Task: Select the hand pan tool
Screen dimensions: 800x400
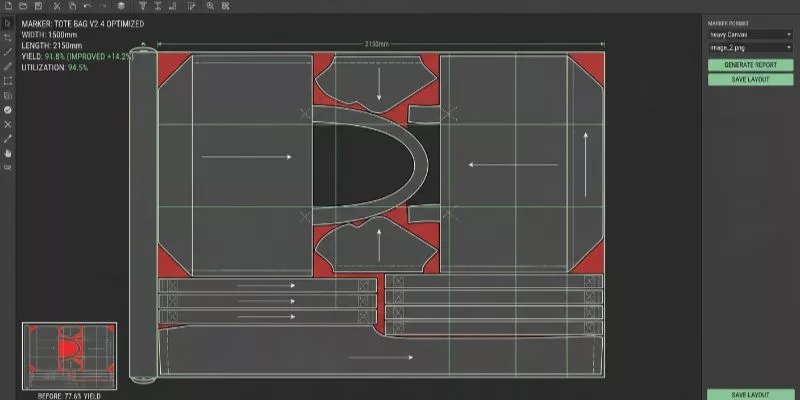Action: 8,153
